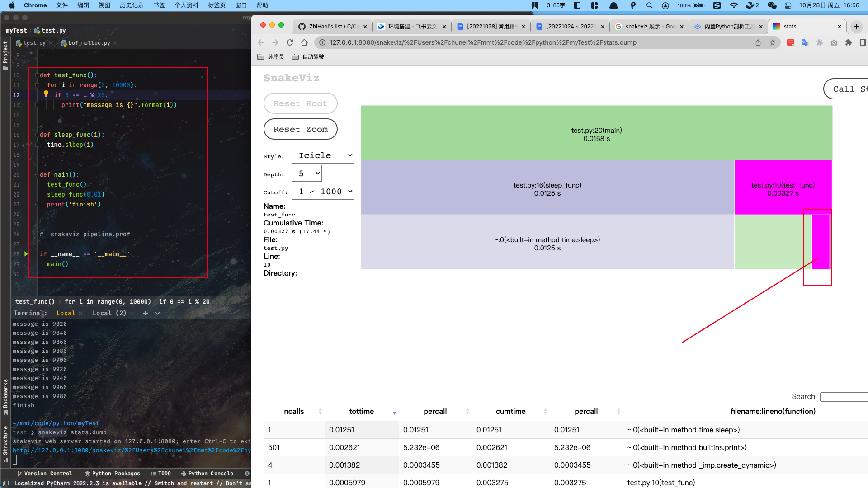The image size is (868, 488).
Task: Click the Reset Root button
Action: (x=300, y=103)
